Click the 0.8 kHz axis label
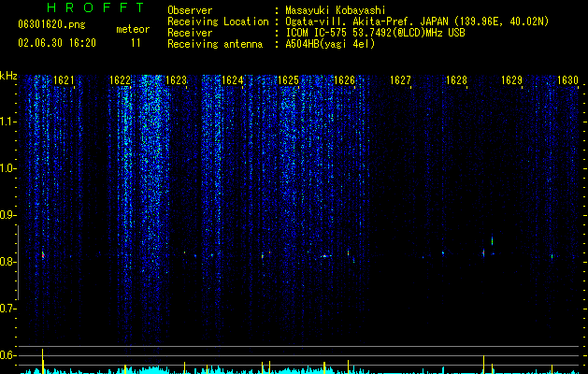This screenshot has width=588, height=374. point(7,262)
